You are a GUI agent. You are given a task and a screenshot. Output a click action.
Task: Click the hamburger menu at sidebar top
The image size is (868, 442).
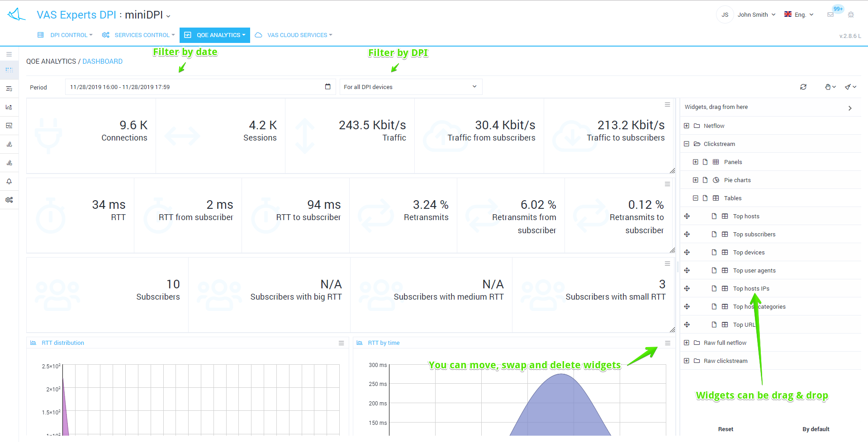point(9,54)
